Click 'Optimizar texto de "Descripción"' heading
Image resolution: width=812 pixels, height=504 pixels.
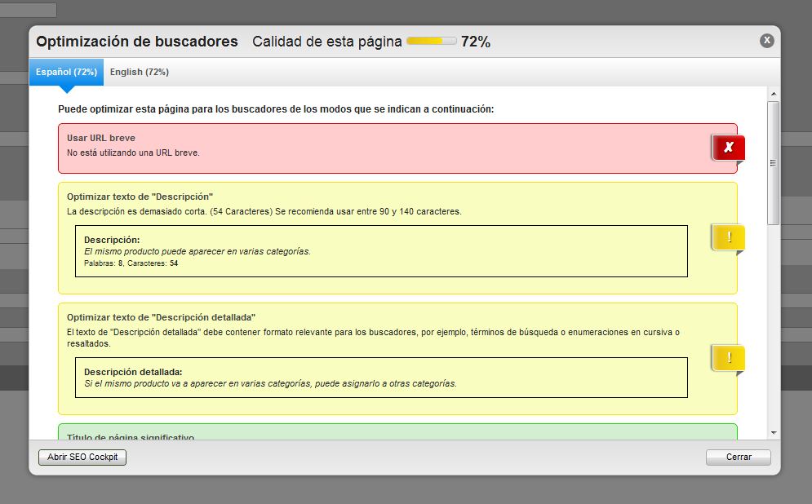(x=140, y=197)
